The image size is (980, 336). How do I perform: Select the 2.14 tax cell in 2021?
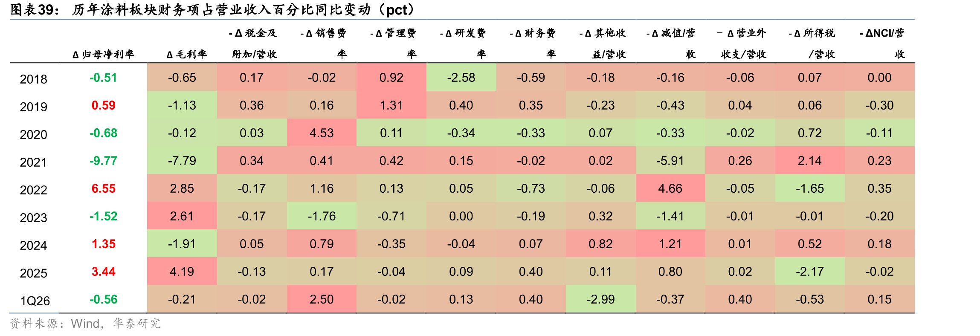(x=810, y=160)
